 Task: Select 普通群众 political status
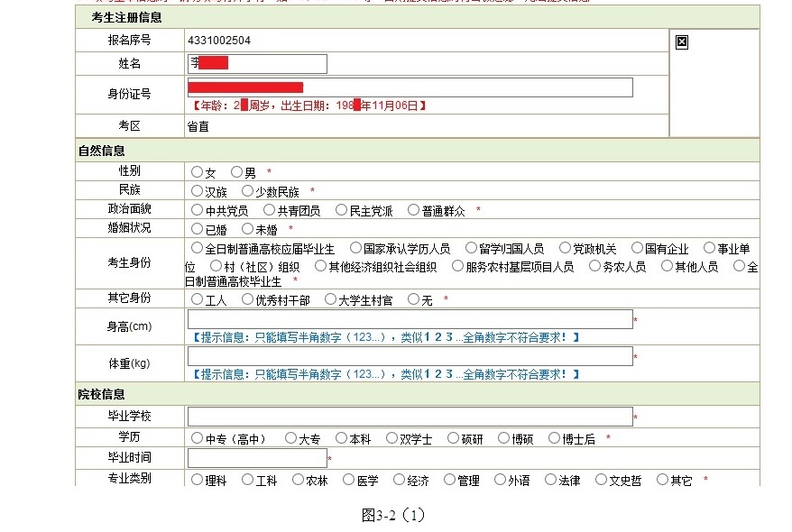click(413, 210)
